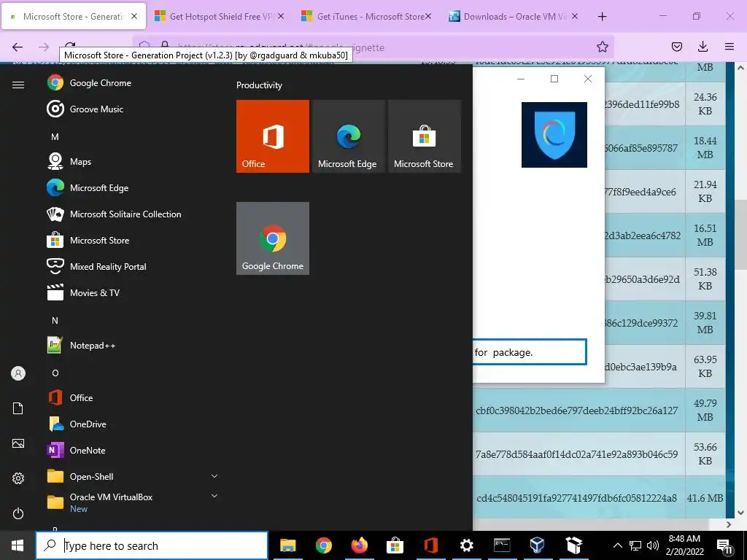Jump to letter M app group header
Image resolution: width=747 pixels, height=560 pixels.
tap(55, 137)
